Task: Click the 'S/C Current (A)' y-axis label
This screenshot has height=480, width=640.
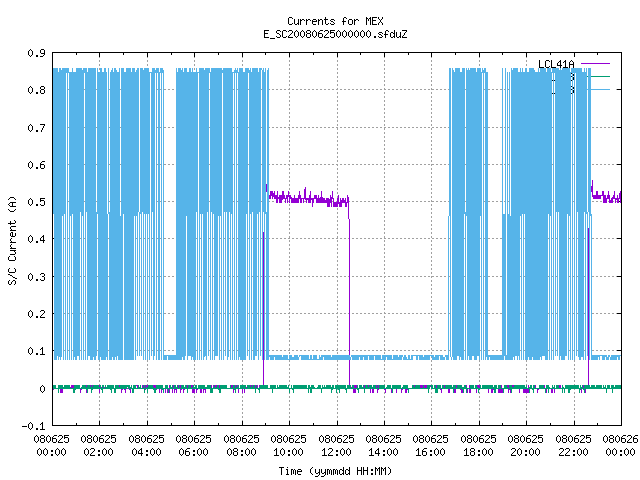Action: pos(12,240)
